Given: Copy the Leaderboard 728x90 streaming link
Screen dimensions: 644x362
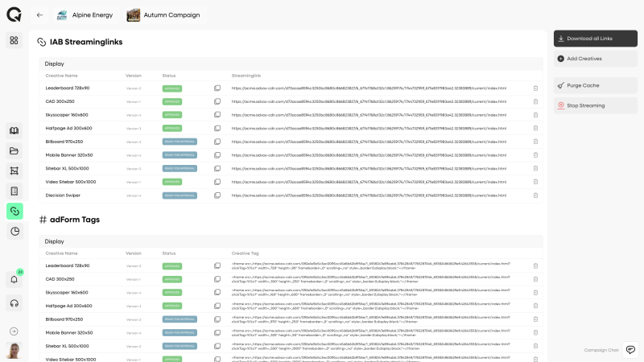Looking at the screenshot, I should (x=217, y=88).
